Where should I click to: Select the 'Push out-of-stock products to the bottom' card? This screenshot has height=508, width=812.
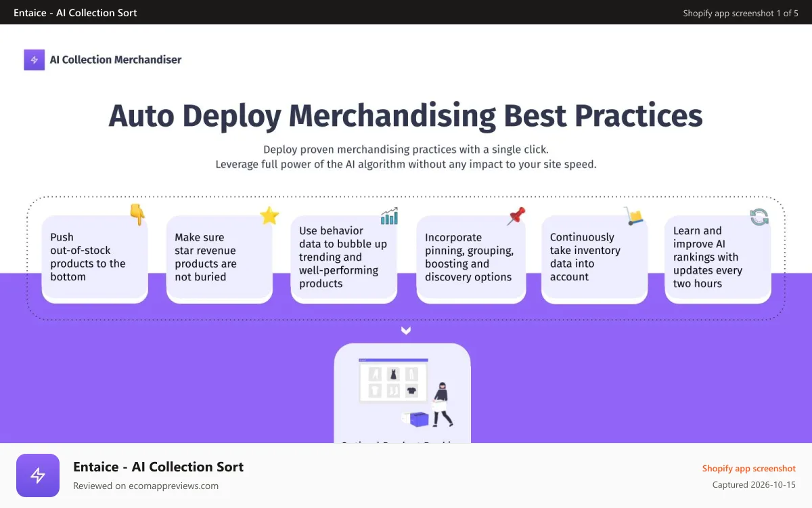pyautogui.click(x=95, y=259)
